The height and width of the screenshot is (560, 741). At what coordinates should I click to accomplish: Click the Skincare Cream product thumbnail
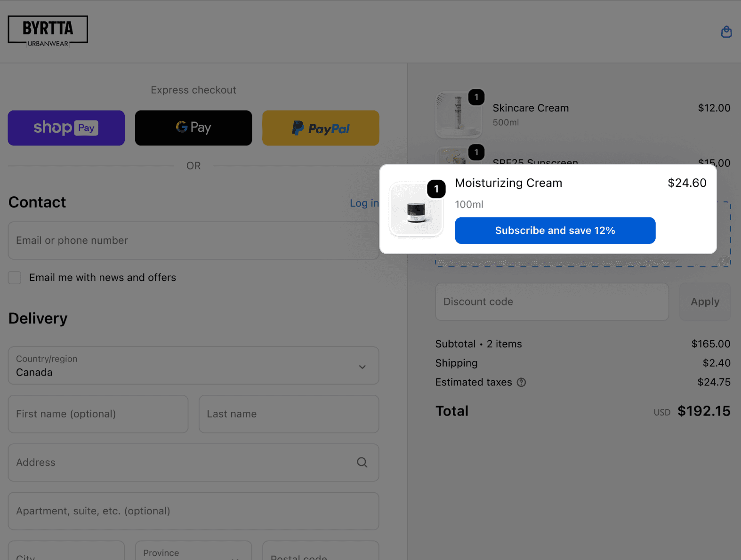[x=458, y=115]
